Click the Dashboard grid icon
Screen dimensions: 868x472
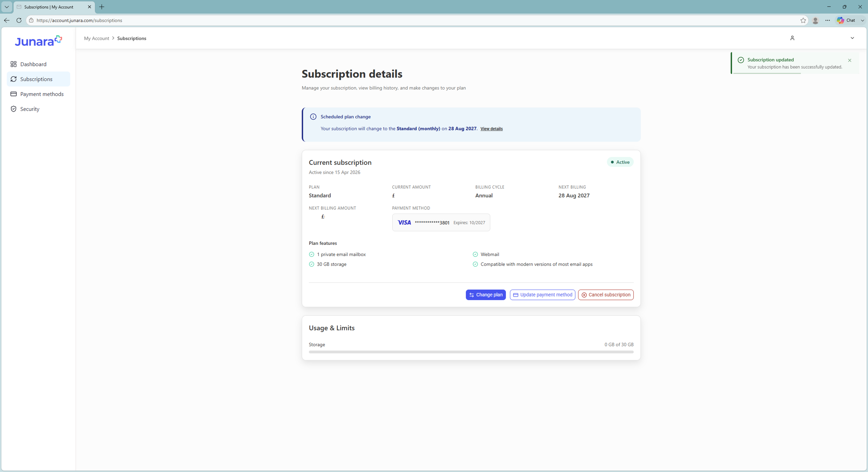tap(13, 64)
